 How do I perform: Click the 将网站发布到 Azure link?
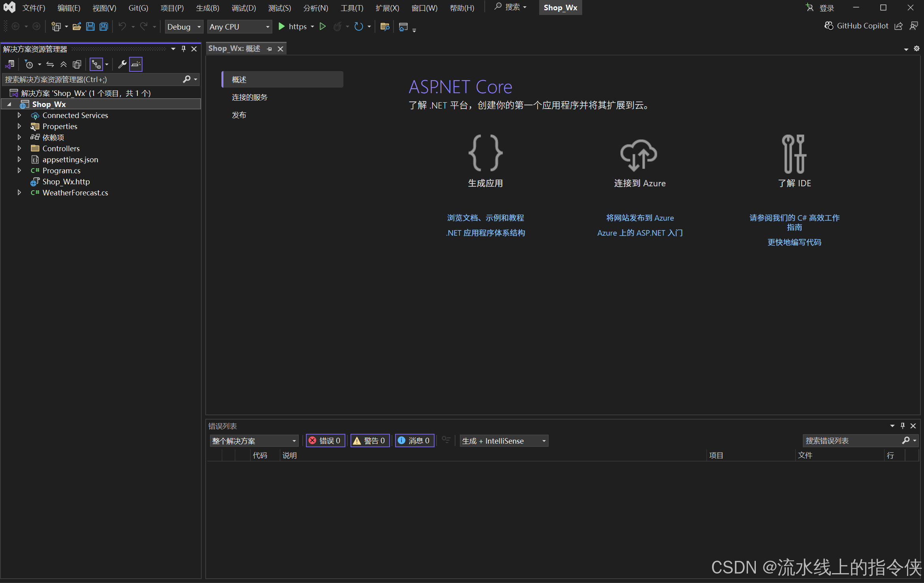point(640,218)
